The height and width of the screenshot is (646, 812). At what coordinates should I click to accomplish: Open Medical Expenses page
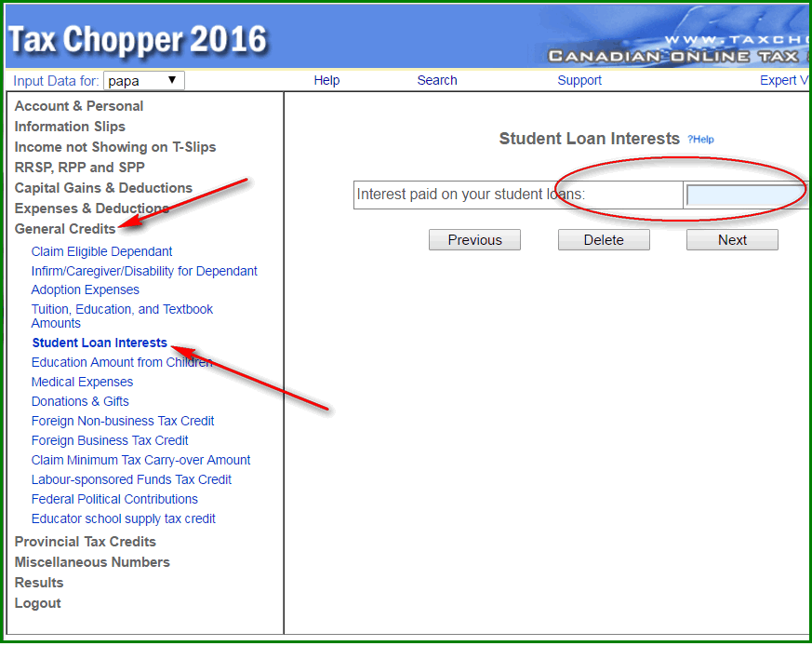click(82, 382)
